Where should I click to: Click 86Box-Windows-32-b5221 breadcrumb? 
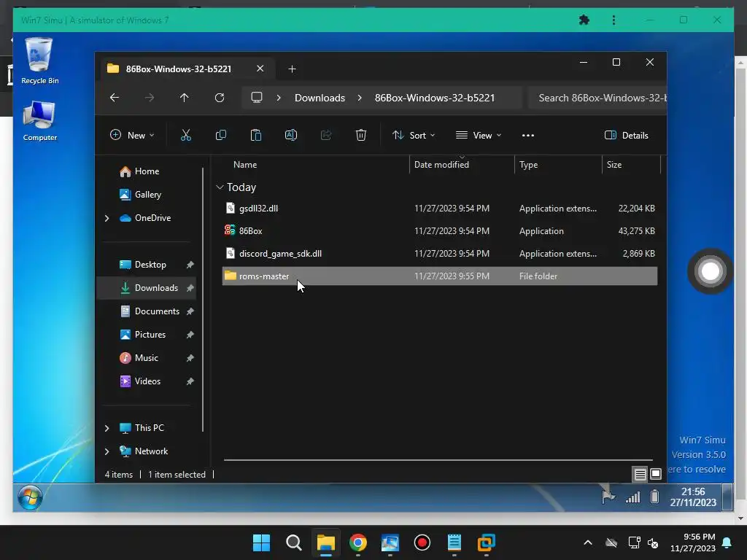pyautogui.click(x=435, y=98)
